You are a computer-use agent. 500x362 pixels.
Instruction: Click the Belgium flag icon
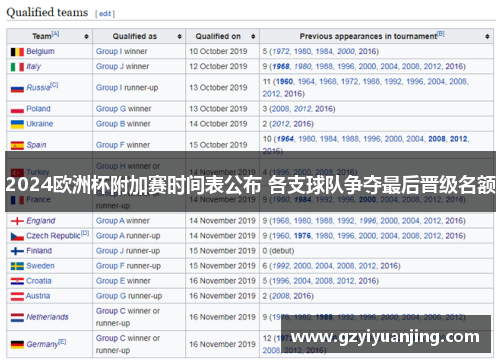[17, 52]
